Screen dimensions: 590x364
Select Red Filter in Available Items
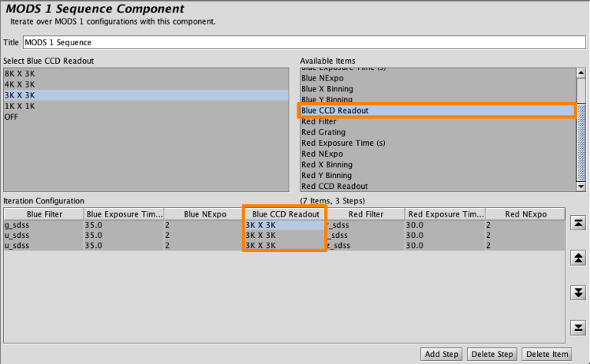pos(439,121)
